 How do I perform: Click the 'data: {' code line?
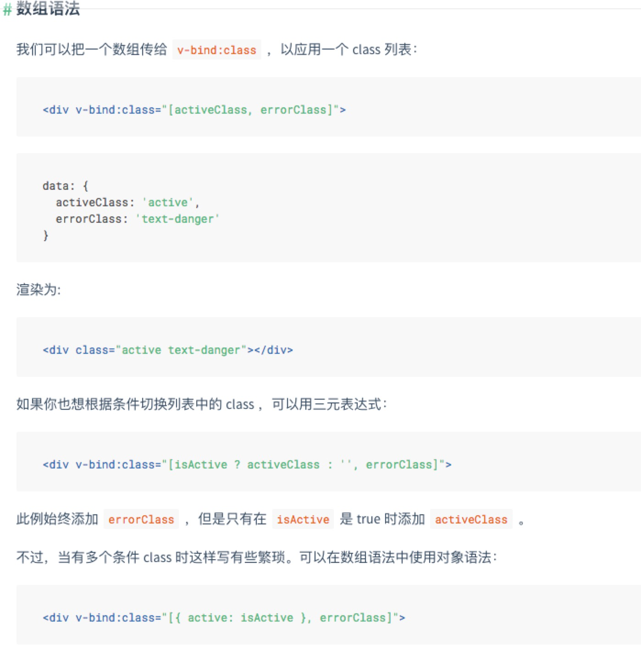pos(65,186)
